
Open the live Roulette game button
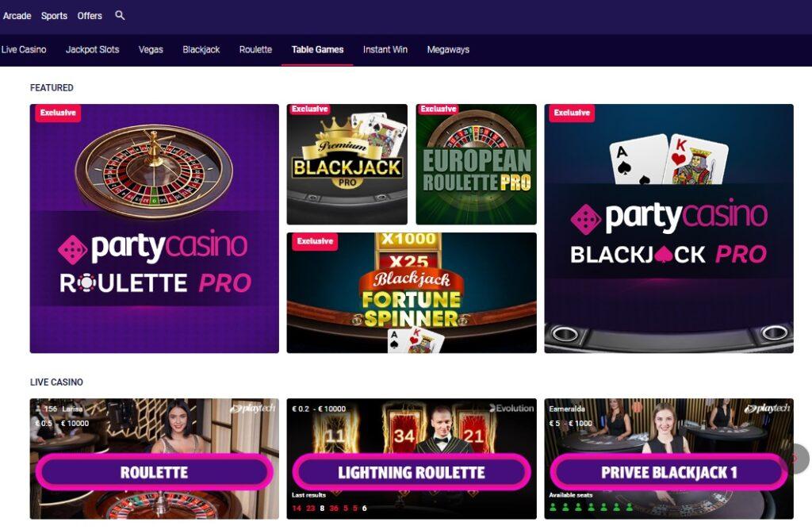click(155, 472)
